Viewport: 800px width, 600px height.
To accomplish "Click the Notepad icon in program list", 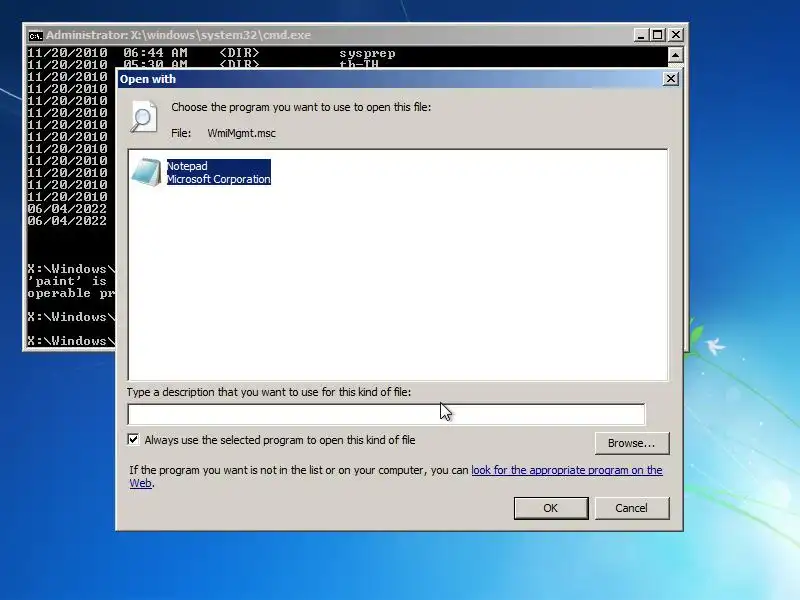I will [x=146, y=172].
